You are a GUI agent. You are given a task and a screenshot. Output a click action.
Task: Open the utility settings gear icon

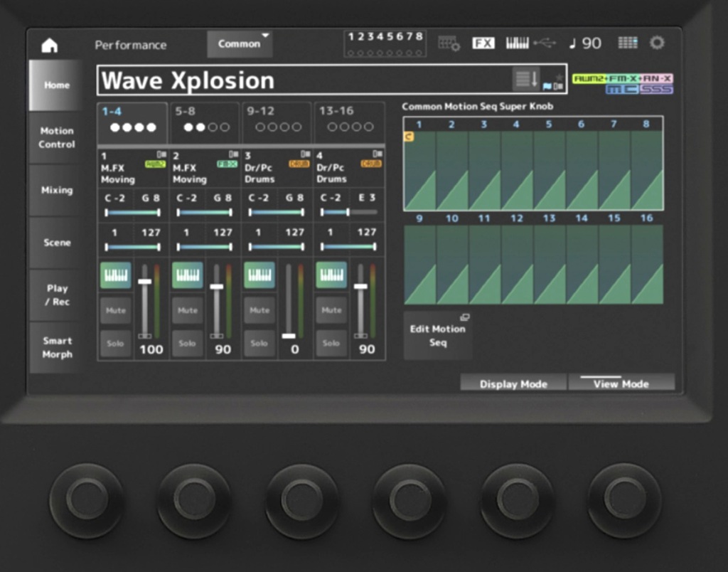point(656,43)
